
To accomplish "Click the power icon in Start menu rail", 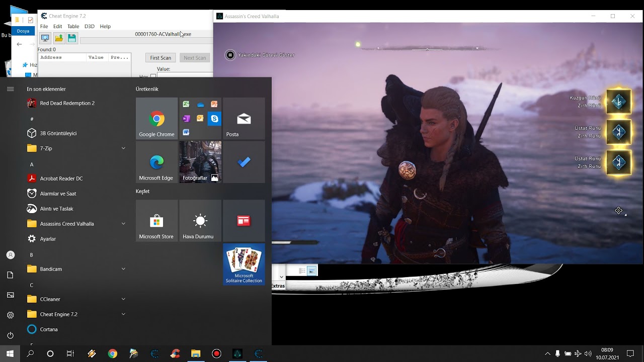I will click(x=11, y=335).
